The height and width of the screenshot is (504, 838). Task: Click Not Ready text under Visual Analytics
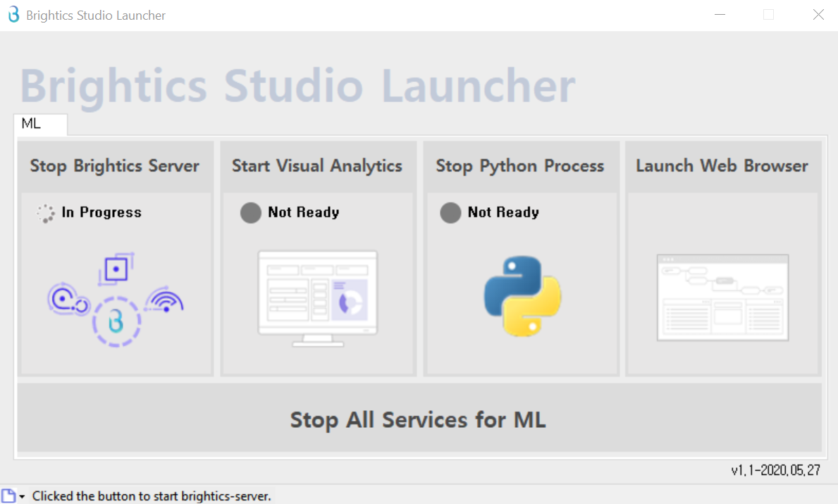[304, 212]
